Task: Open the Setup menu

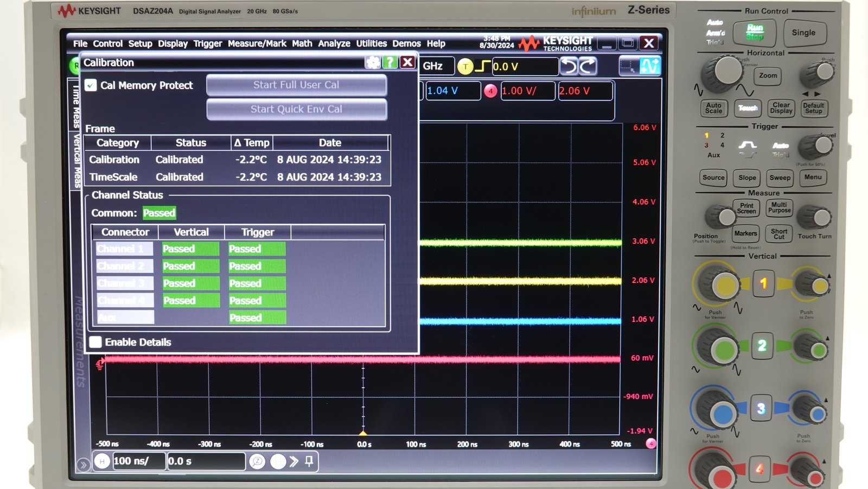Action: (140, 43)
